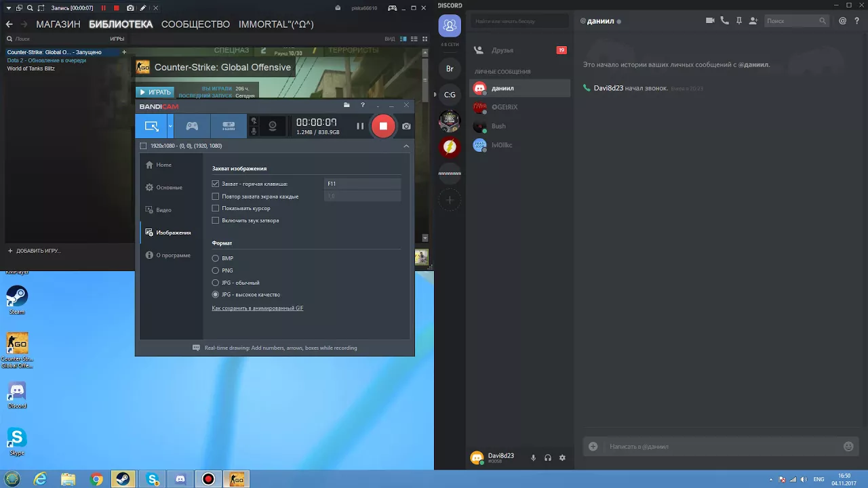
Task: Go back with Steam back arrow
Action: point(9,24)
